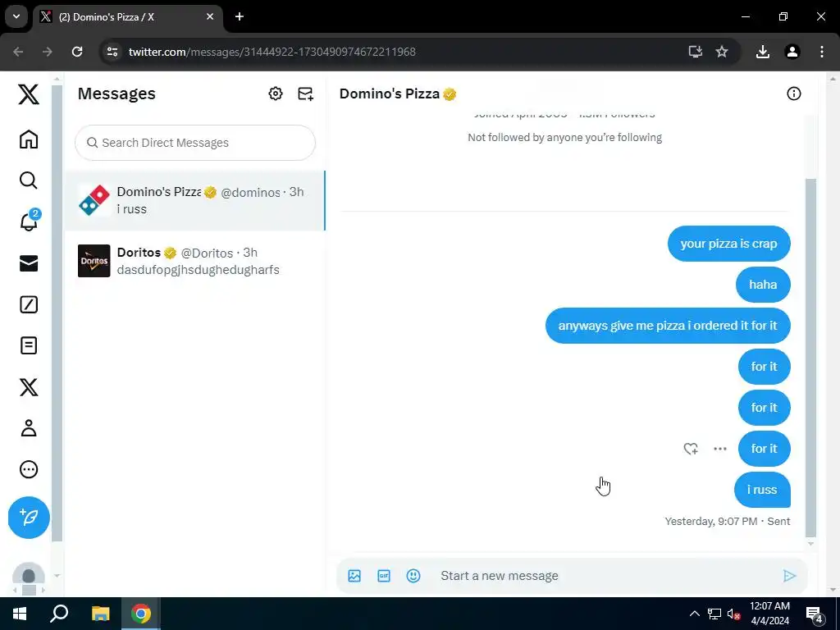840x630 pixels.
Task: Open File Explorer from taskbar
Action: [x=100, y=614]
